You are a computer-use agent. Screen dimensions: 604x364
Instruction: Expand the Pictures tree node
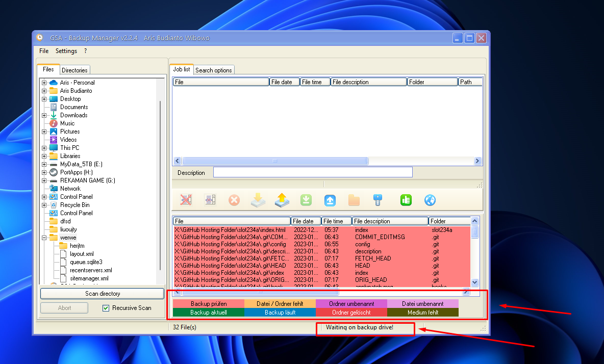44,132
